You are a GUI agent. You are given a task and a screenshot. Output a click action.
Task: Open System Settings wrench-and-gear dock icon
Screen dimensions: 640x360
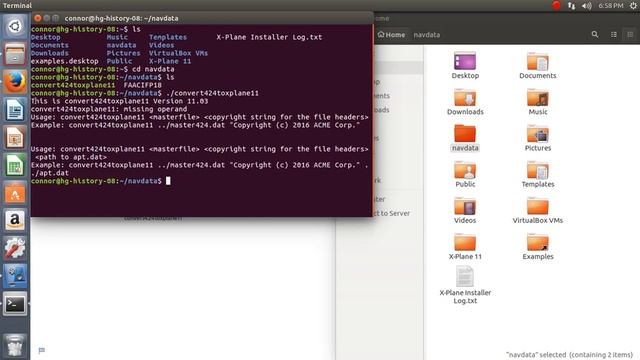[x=15, y=249]
